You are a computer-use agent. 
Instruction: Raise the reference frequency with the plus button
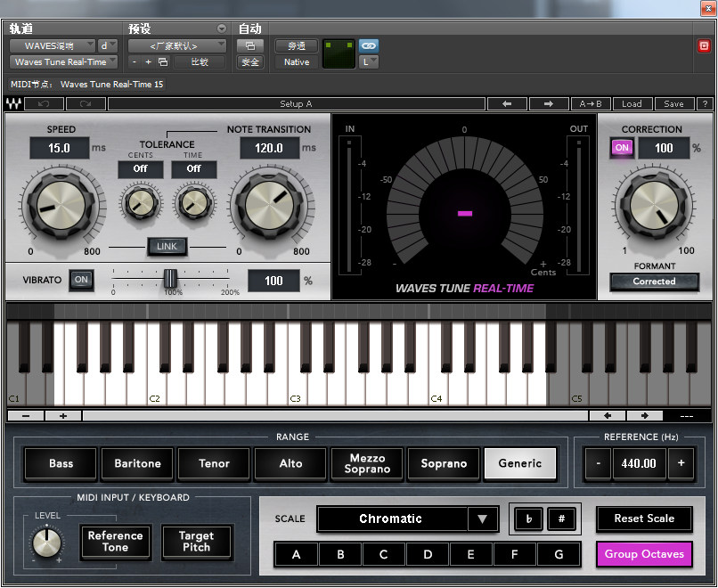click(681, 463)
